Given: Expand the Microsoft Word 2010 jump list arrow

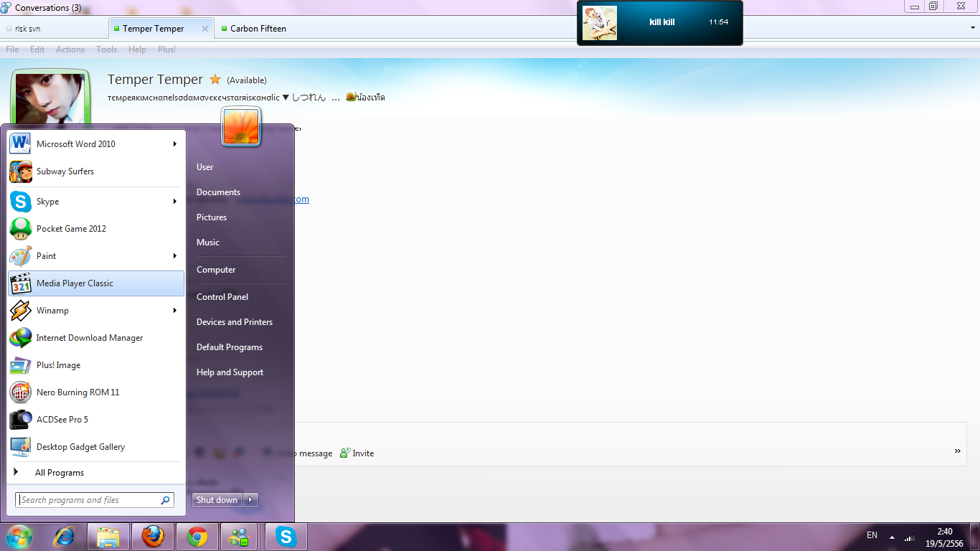Looking at the screenshot, I should pyautogui.click(x=174, y=144).
